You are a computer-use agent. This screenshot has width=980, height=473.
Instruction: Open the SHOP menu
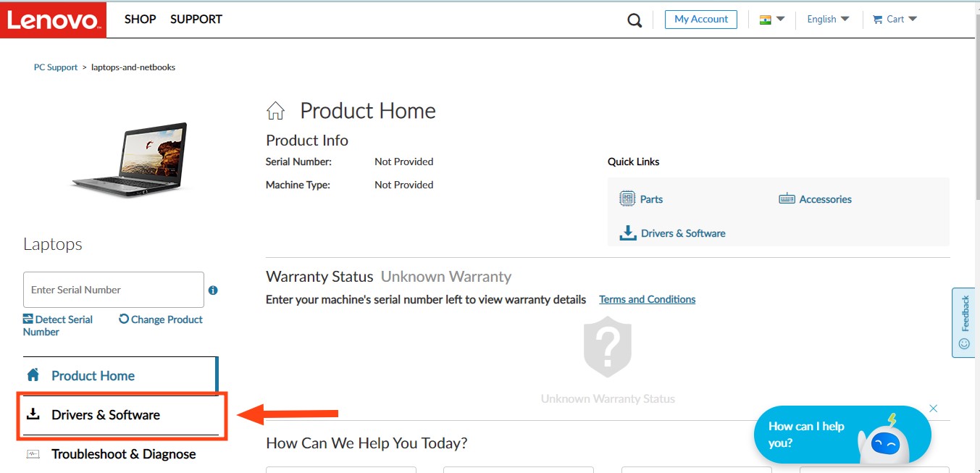click(x=140, y=20)
